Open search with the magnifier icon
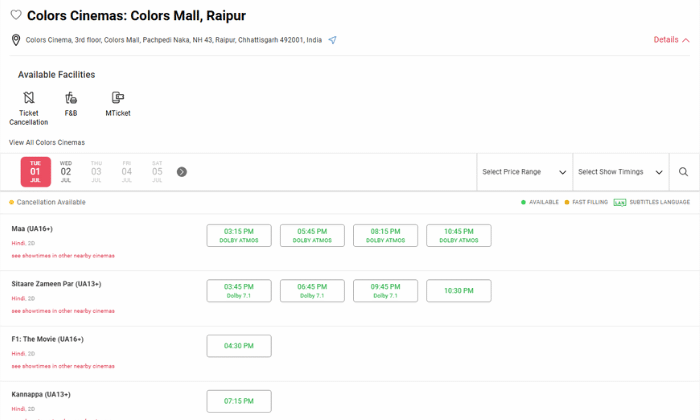This screenshot has height=420, width=700. click(x=683, y=172)
